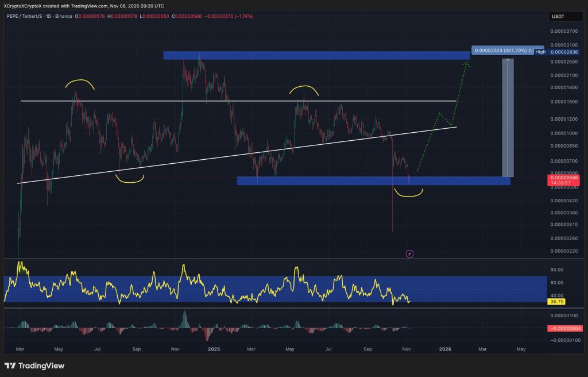The image size is (588, 377).
Task: Click the PEPE / TetherUS symbol title
Action: coord(28,16)
